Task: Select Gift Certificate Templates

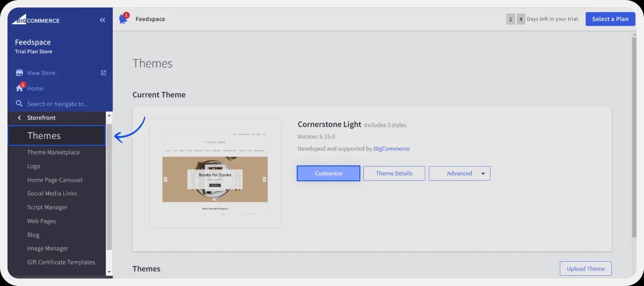Action: 61,262
